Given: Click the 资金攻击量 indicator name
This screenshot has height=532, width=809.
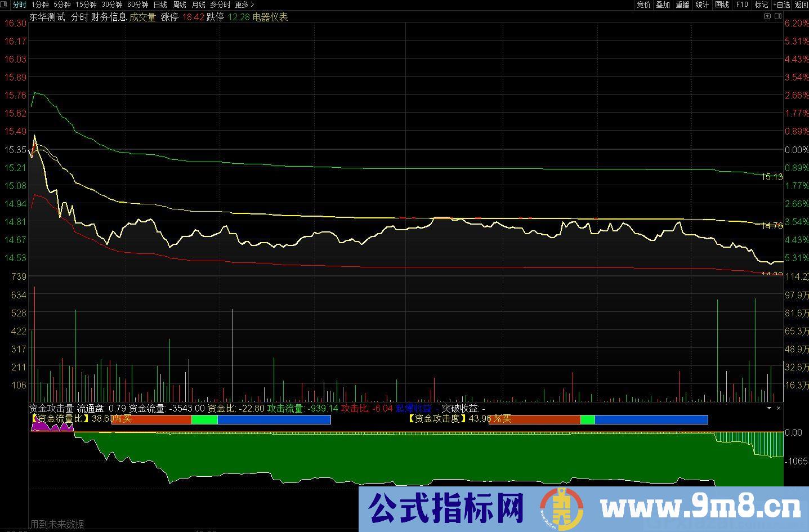Looking at the screenshot, I should tap(52, 408).
